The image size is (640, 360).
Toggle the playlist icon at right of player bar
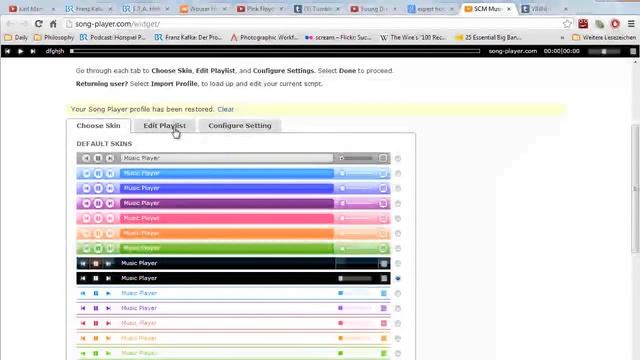[633, 51]
